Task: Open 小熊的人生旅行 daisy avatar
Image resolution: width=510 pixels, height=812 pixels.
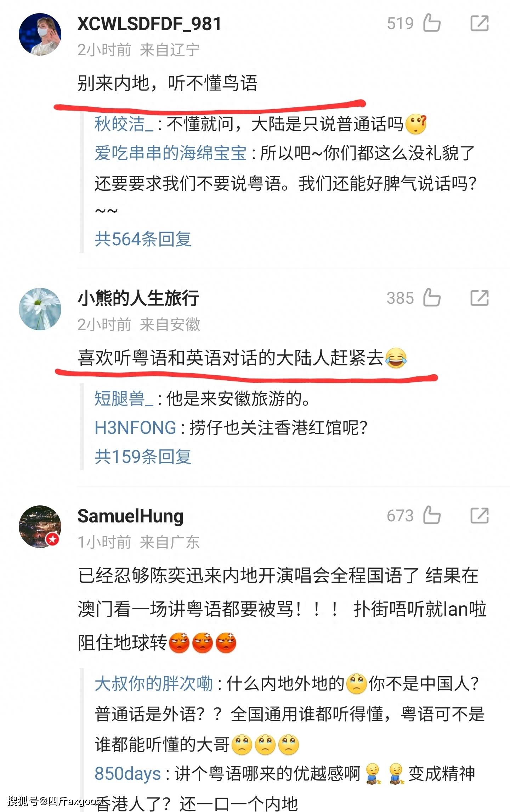Action: point(40,309)
